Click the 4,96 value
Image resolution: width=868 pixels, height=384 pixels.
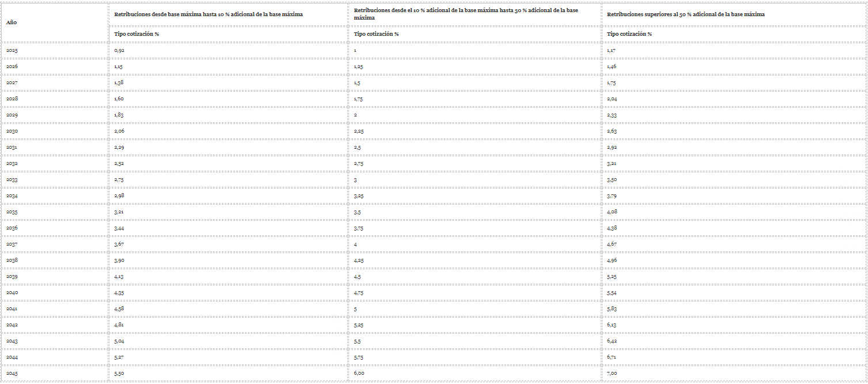pyautogui.click(x=612, y=261)
